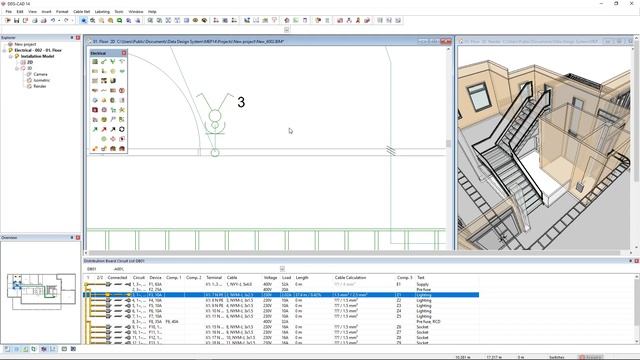Open the dropdown in the circuit list header
This screenshot has width=640, height=360.
[x=282, y=269]
